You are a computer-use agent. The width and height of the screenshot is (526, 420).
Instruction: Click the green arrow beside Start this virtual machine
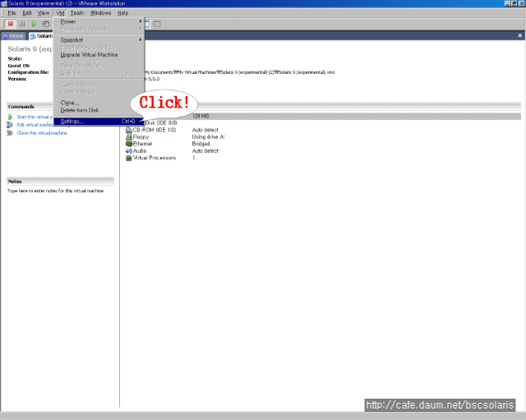(10, 117)
